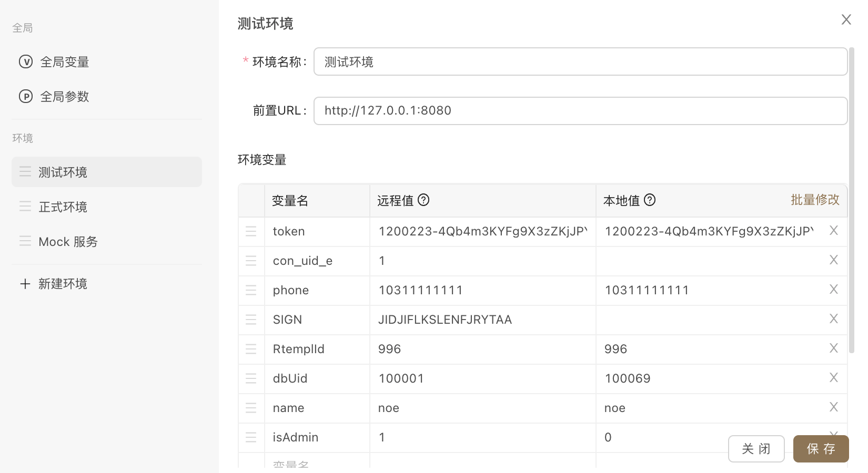
Task: Click drag handle of isAdmin row
Action: (x=251, y=437)
